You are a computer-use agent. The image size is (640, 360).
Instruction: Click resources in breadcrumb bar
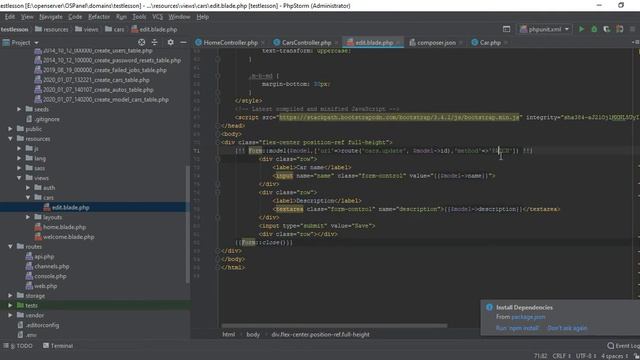click(x=52, y=29)
